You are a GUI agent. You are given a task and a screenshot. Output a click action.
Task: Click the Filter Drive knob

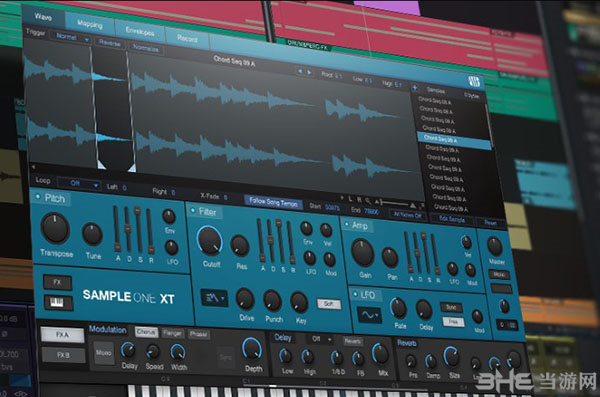pos(245,299)
